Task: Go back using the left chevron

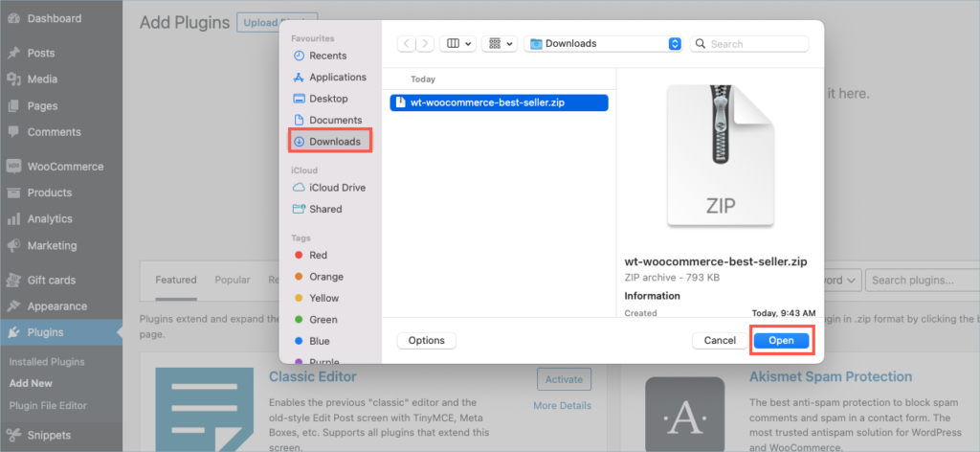Action: click(406, 44)
